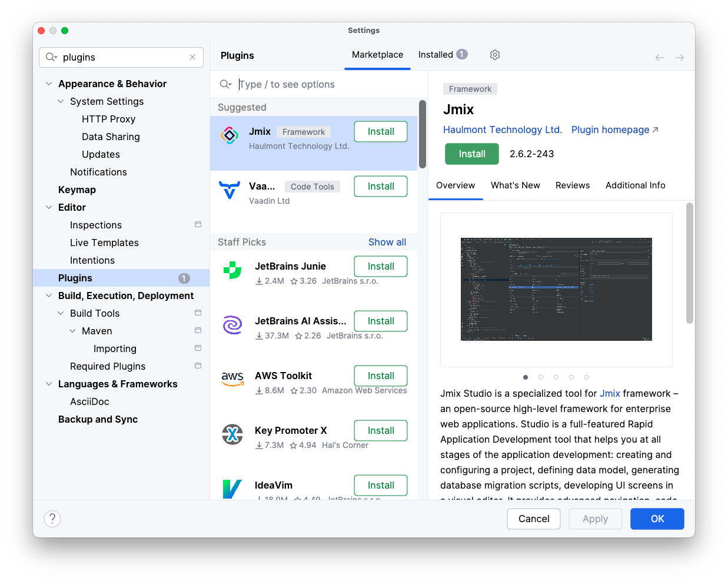
Task: Install the IdeaVim plugin
Action: (x=381, y=486)
